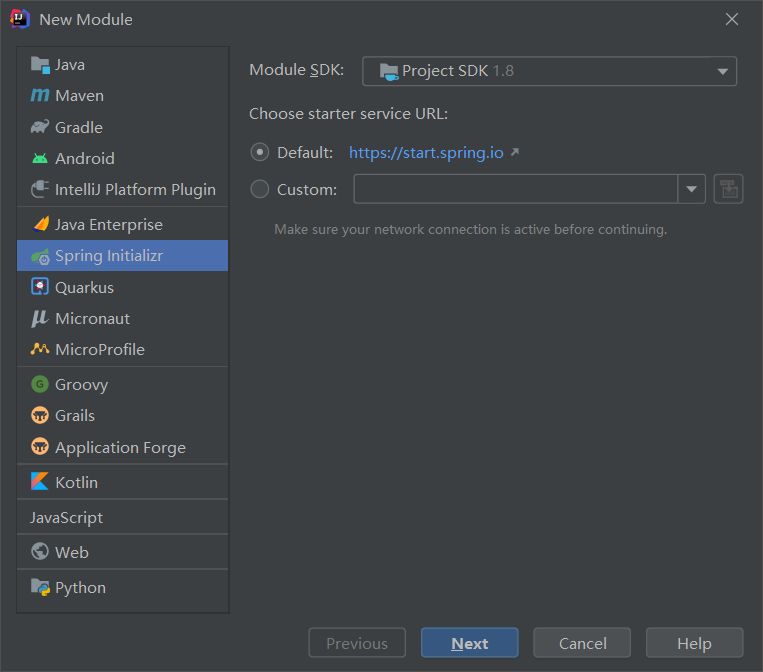Screen dimensions: 763x672
Task: Choose Gradle module type
Action: 123,127
